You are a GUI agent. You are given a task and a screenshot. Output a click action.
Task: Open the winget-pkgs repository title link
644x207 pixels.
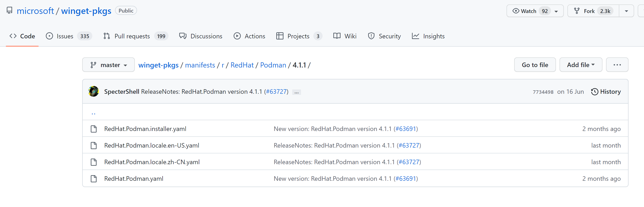point(86,11)
